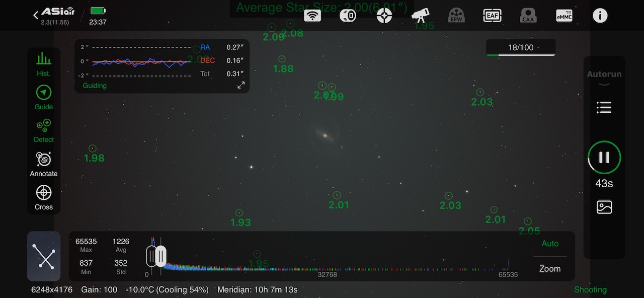
Task: Click the galaxy in the preview image
Action: click(325, 134)
